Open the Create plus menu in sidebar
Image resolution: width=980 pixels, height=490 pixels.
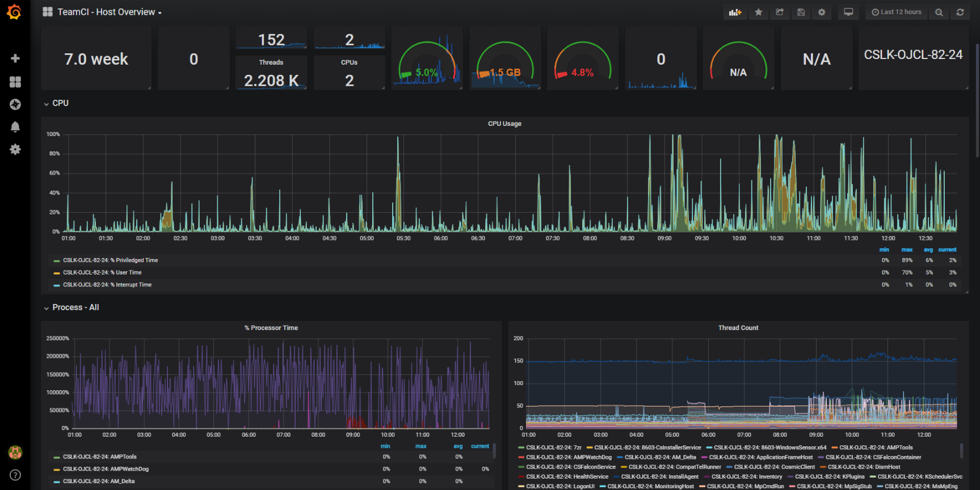click(15, 58)
